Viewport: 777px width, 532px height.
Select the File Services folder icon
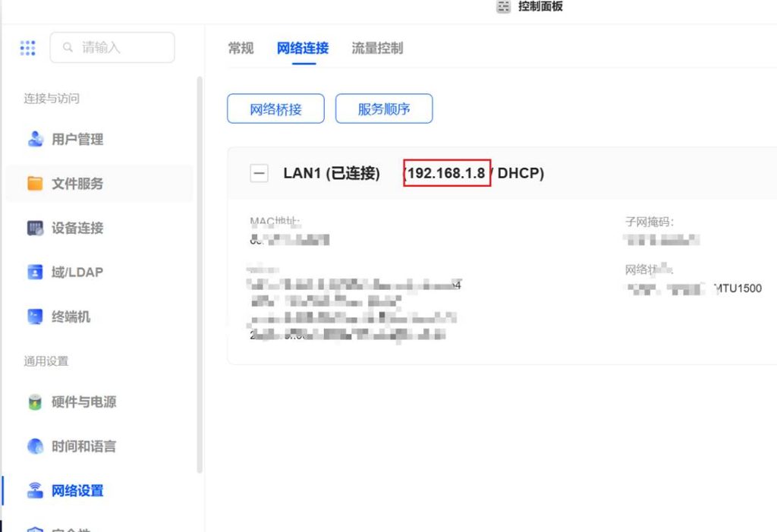pos(35,184)
